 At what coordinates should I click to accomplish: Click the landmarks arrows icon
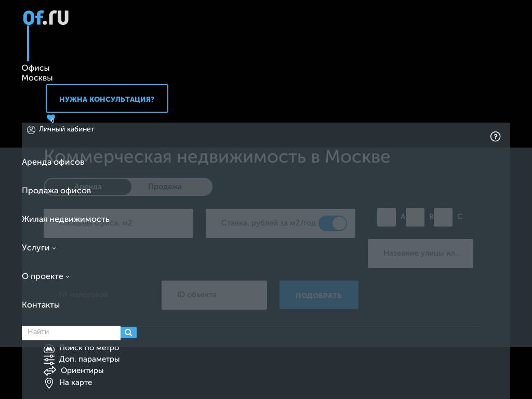pyautogui.click(x=49, y=371)
